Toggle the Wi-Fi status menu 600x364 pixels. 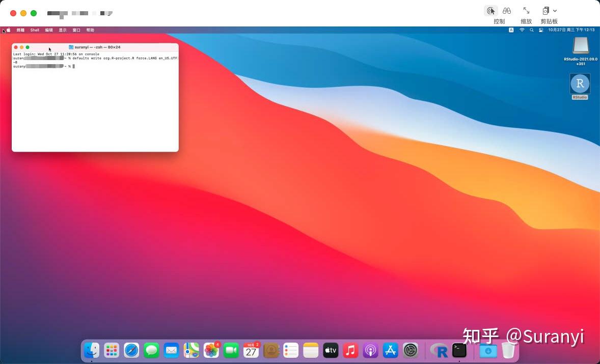click(x=522, y=30)
